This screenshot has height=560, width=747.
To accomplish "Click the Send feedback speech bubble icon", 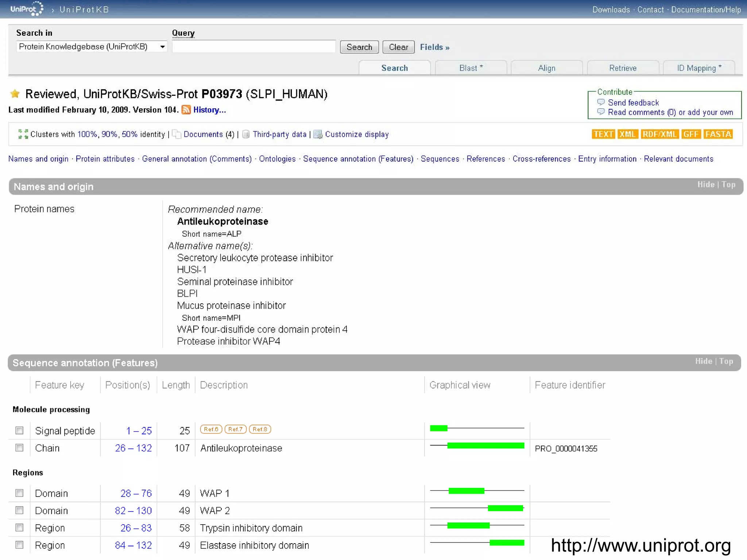I will tap(601, 102).
